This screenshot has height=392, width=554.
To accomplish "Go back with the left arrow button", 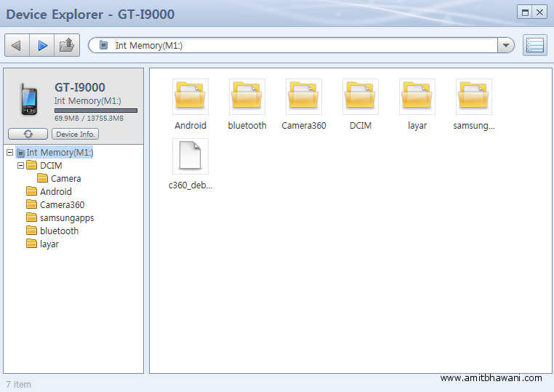I will (17, 45).
